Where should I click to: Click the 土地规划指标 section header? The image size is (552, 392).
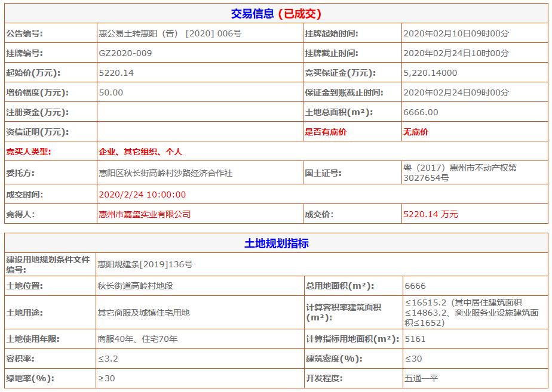pyautogui.click(x=275, y=241)
